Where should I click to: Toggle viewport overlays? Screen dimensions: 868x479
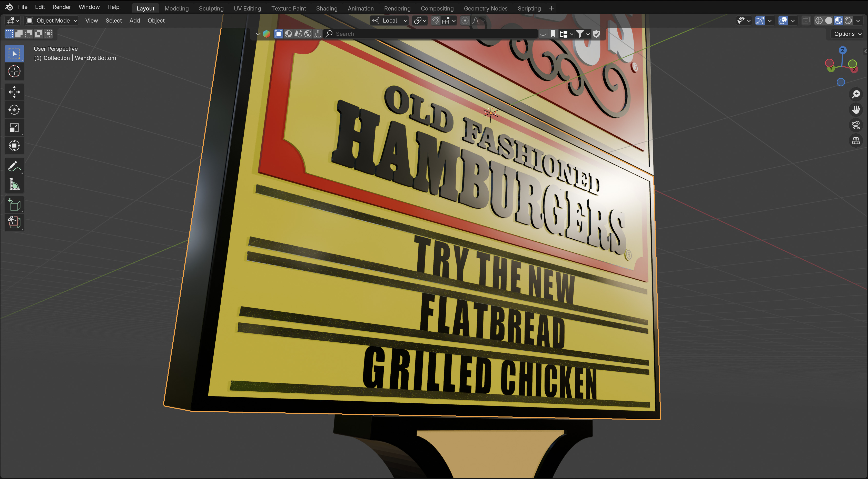point(783,21)
